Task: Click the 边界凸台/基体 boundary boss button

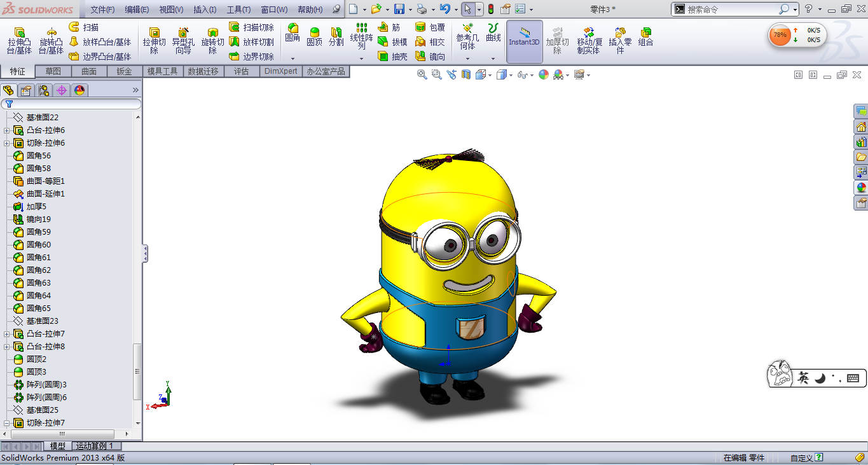Action: [x=99, y=57]
